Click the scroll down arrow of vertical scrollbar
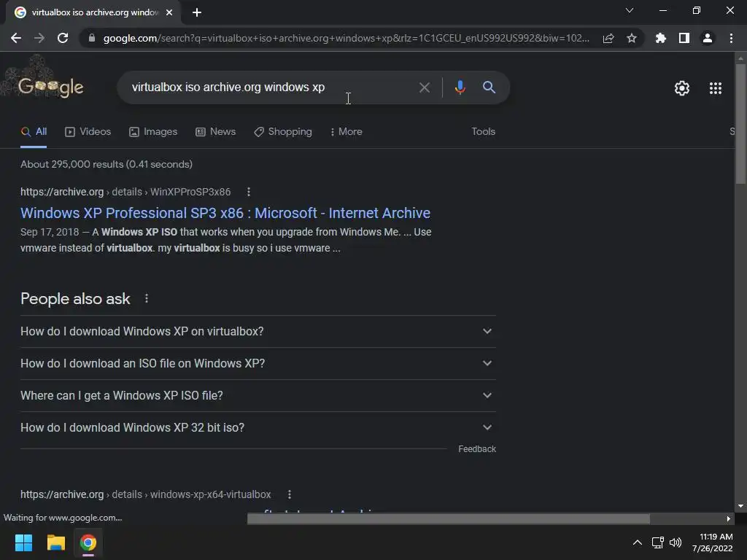The height and width of the screenshot is (560, 747). point(740,506)
